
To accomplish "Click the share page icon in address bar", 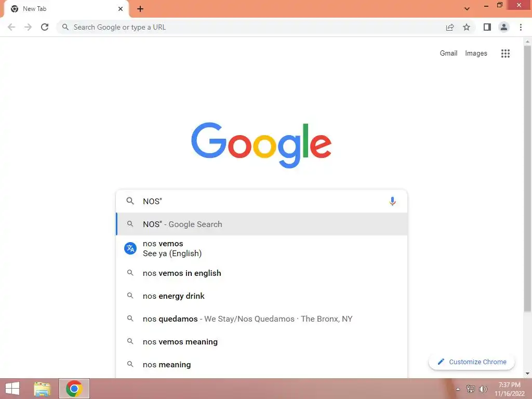I will 450,27.
